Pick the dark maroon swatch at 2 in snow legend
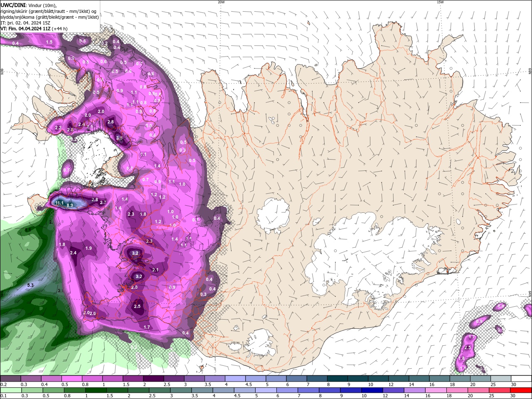 pyautogui.click(x=153, y=379)
